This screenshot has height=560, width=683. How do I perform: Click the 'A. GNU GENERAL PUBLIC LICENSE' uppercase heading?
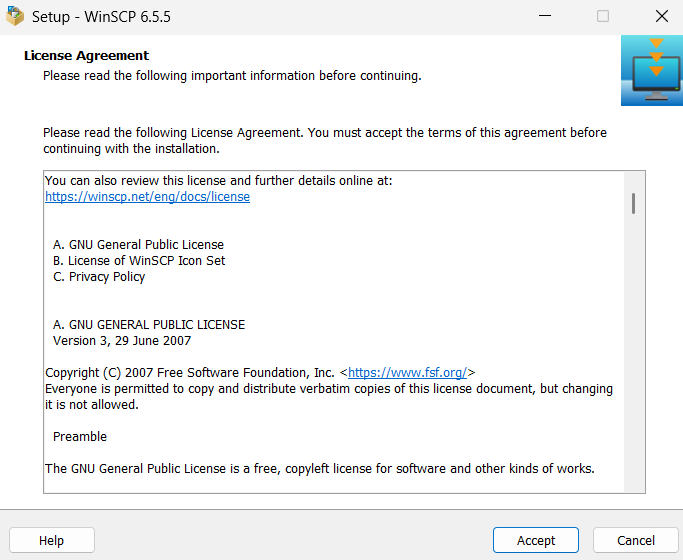tap(149, 325)
